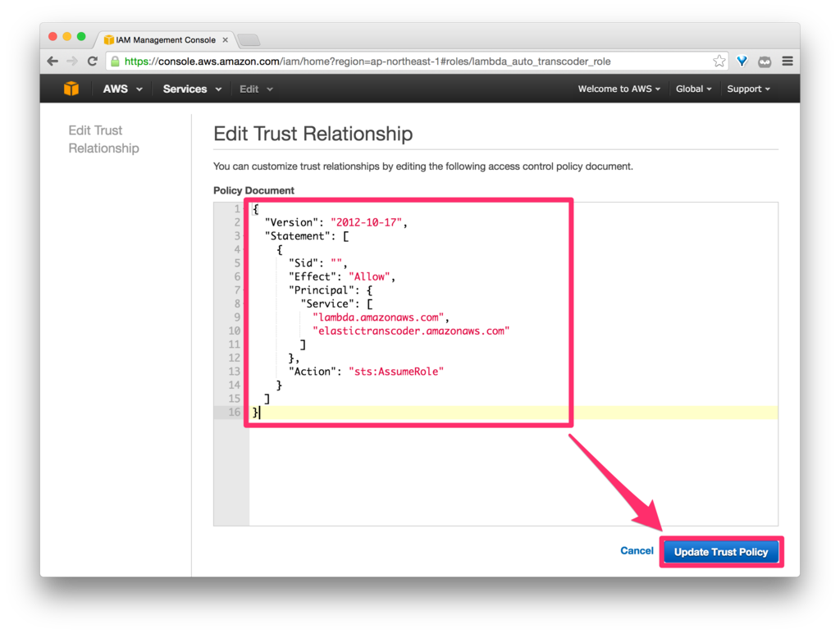Click the "Allow" effect value
Viewport: 840px width, 634px height.
click(369, 277)
